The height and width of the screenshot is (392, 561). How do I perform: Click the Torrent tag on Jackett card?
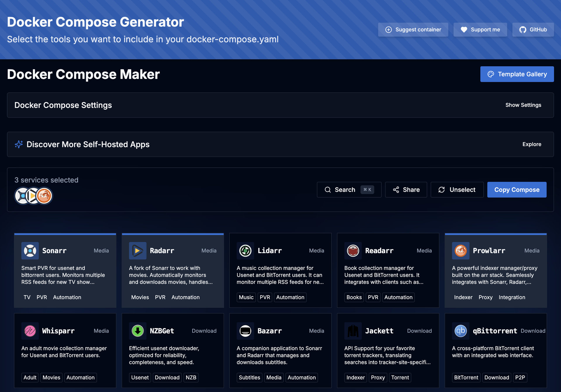400,377
